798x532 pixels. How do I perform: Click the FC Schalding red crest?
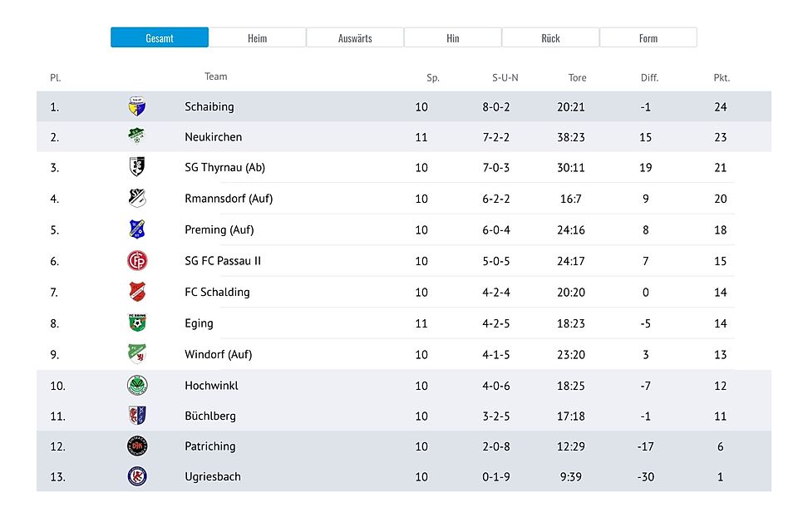click(x=137, y=292)
